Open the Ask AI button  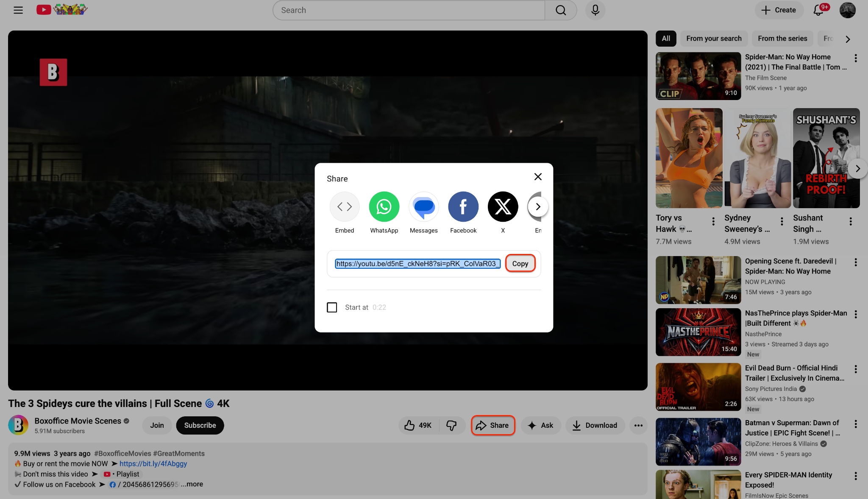[540, 425]
